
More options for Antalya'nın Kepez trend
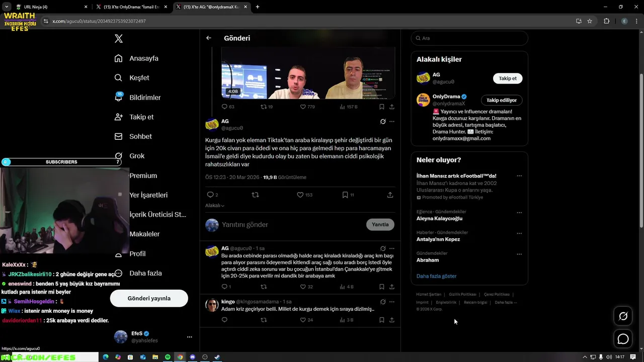(x=519, y=234)
